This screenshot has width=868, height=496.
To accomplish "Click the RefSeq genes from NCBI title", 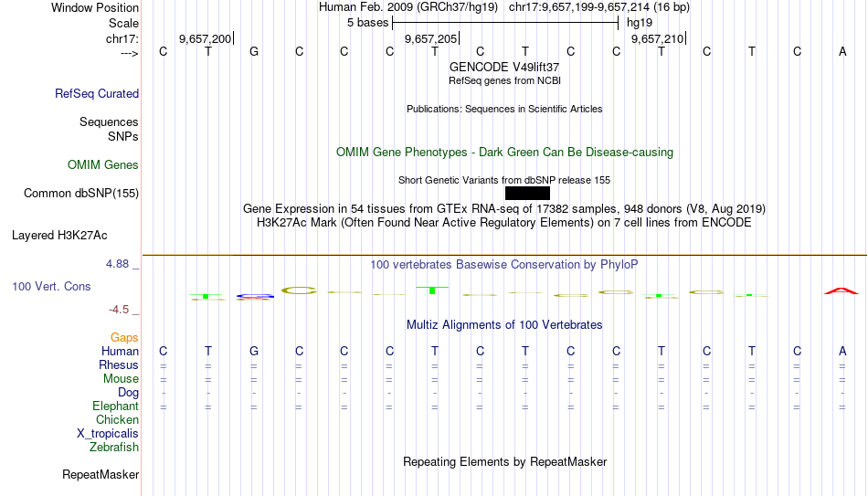I will [x=504, y=80].
